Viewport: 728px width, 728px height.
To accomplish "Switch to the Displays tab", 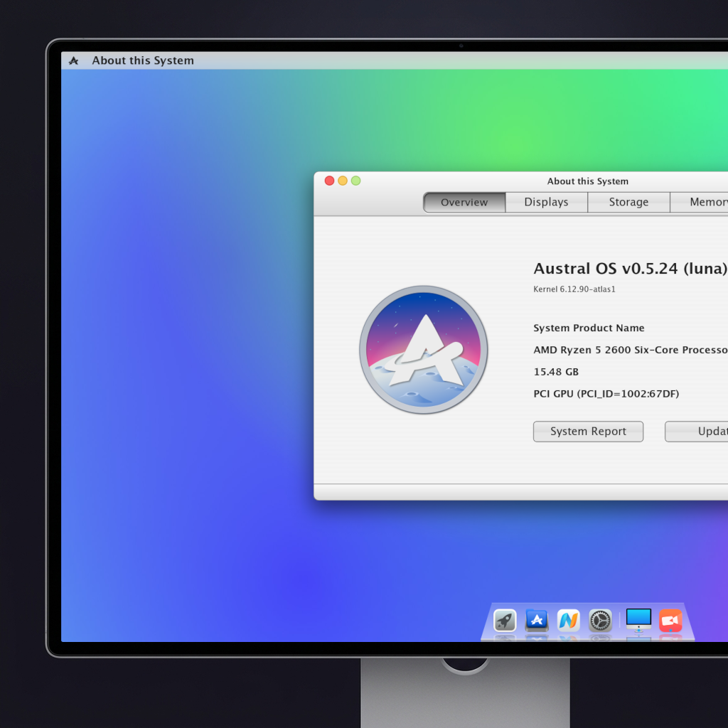I will (x=547, y=202).
